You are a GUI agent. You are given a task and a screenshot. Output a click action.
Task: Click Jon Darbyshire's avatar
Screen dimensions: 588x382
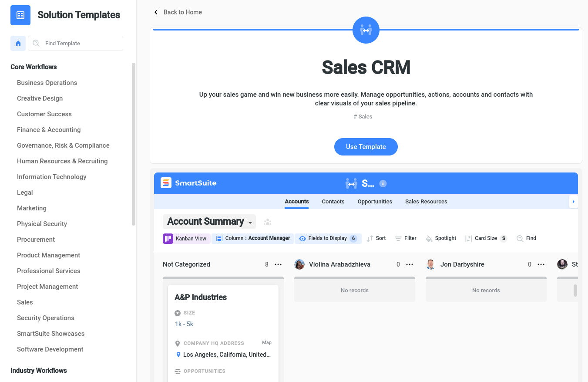[x=431, y=264]
